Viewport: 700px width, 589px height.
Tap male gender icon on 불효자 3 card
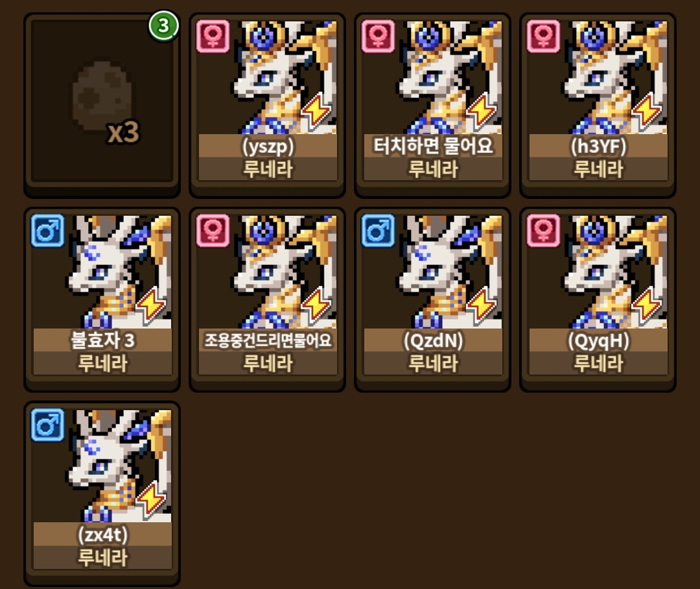[x=48, y=230]
